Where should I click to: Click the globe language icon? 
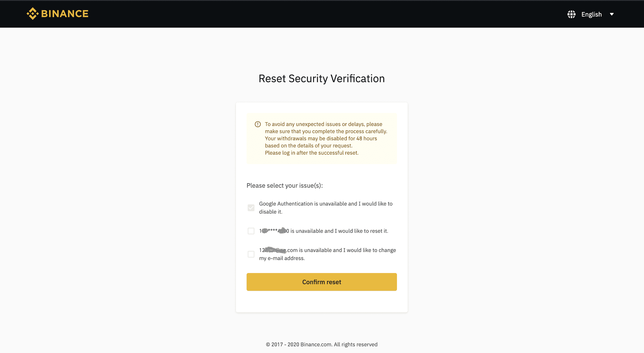coord(571,14)
